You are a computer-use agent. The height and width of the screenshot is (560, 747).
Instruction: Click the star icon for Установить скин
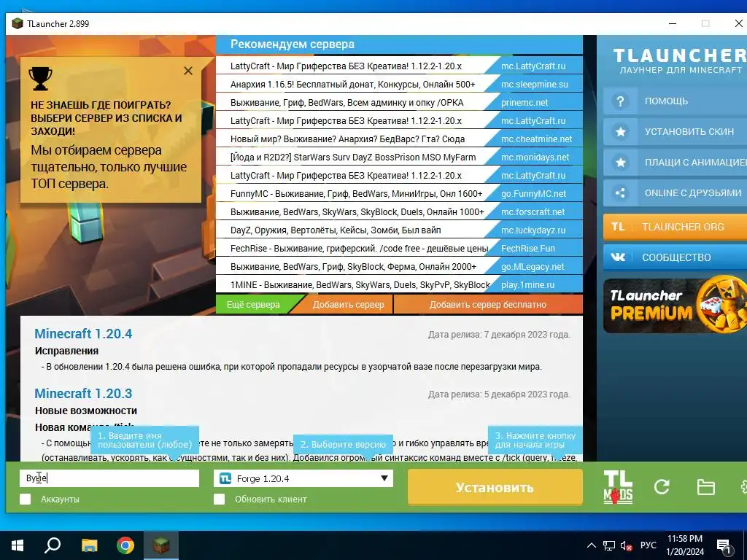pyautogui.click(x=620, y=132)
